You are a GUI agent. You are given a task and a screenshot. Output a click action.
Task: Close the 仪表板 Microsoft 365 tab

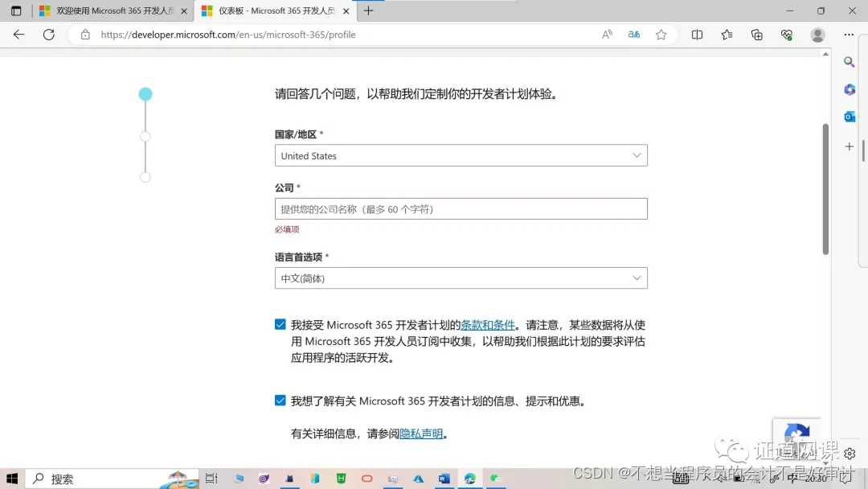click(346, 11)
